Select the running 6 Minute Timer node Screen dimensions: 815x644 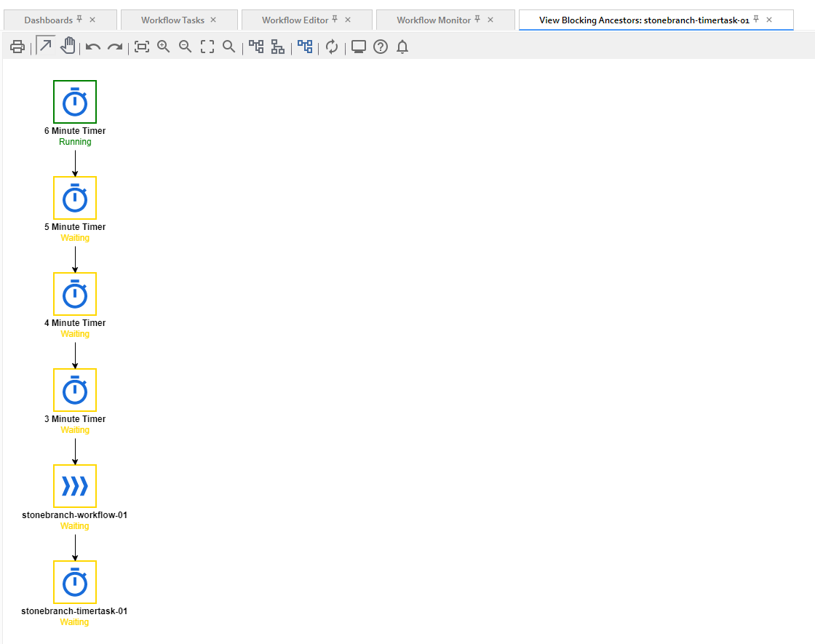(x=75, y=102)
